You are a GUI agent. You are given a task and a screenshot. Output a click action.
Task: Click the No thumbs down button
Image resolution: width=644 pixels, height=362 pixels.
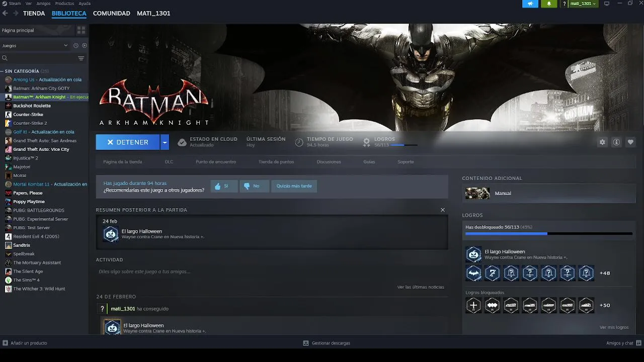point(254,186)
